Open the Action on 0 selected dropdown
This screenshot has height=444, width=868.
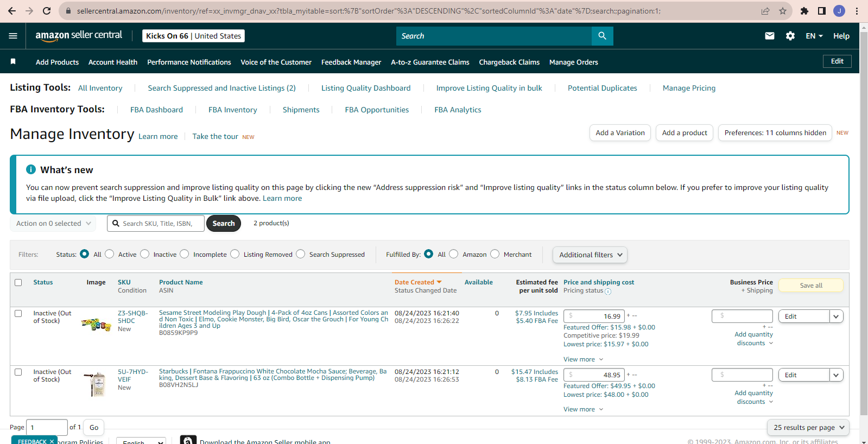point(53,224)
